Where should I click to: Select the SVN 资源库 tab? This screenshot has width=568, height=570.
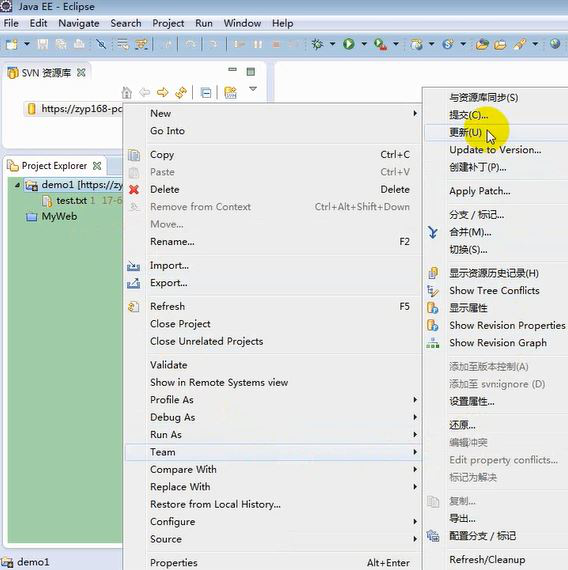tap(46, 73)
